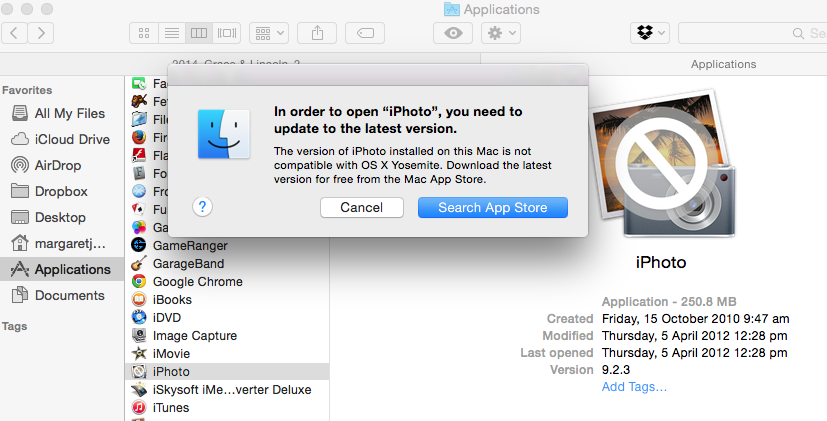Click the Game Center colorful icon
Image resolution: width=827 pixels, height=421 pixels.
click(x=139, y=227)
